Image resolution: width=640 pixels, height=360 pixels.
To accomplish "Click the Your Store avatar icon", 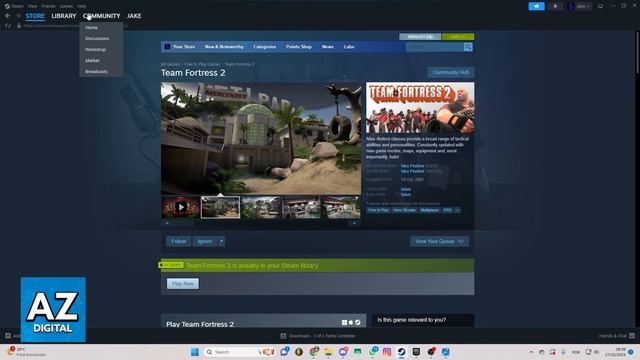I will (167, 47).
